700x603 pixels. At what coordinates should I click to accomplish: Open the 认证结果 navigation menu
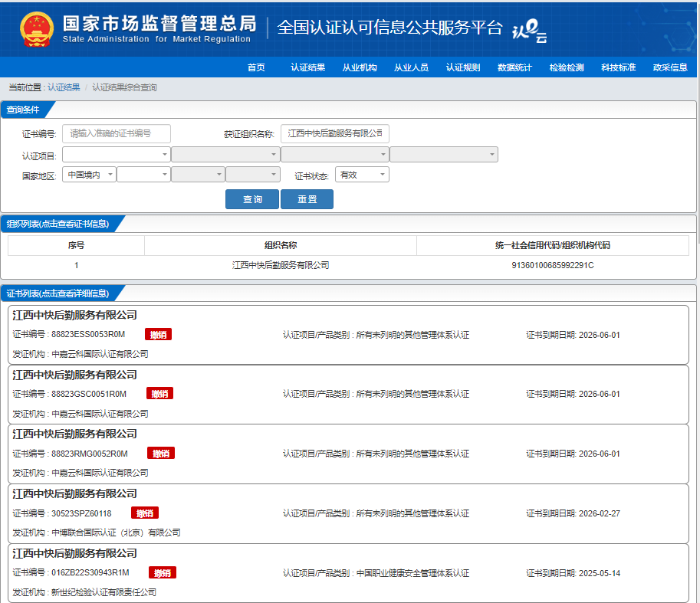[307, 67]
